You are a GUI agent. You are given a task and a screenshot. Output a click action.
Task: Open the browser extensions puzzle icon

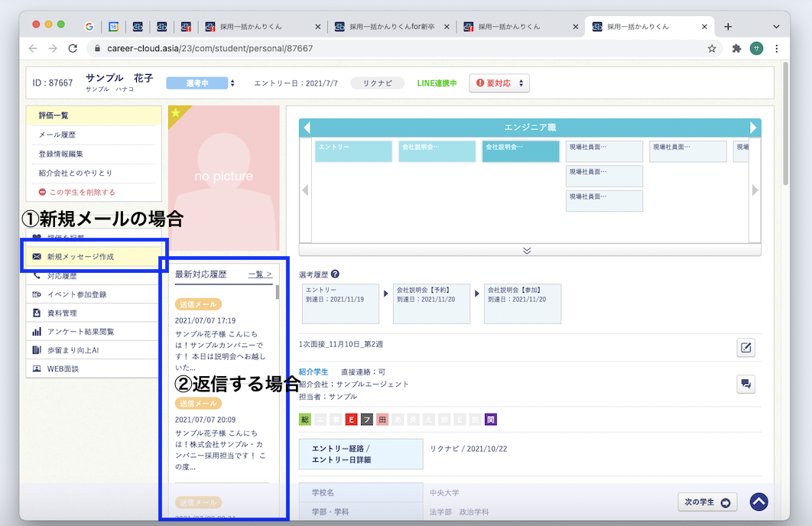coord(736,48)
